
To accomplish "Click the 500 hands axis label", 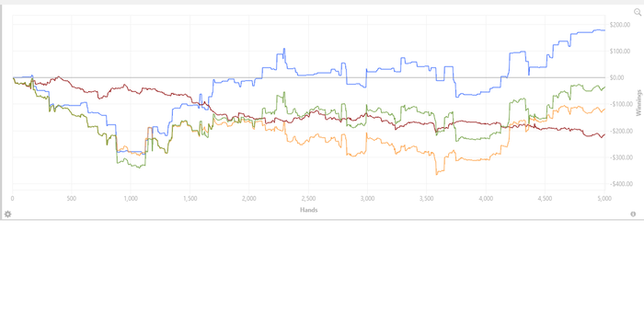I will coord(72,199).
